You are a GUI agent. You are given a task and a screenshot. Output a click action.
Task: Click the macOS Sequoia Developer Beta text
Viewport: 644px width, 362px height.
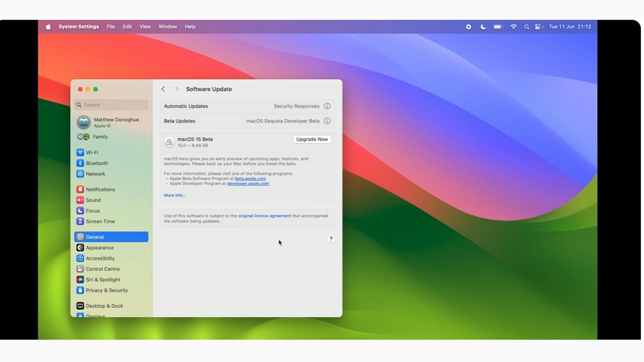click(x=283, y=121)
